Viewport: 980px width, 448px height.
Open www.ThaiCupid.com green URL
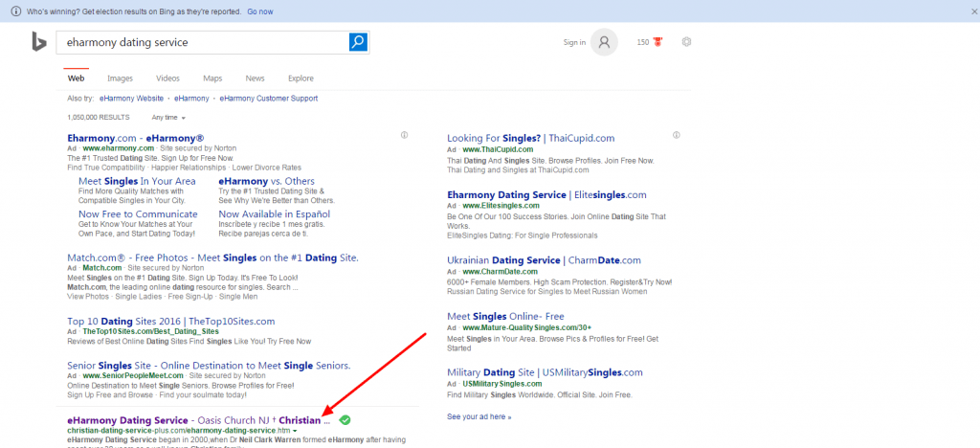click(x=498, y=149)
